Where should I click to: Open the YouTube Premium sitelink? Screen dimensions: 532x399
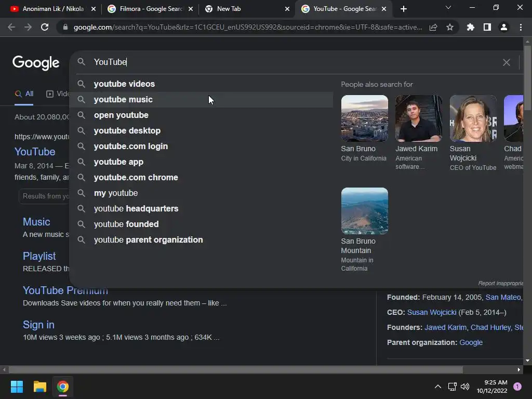(65, 290)
